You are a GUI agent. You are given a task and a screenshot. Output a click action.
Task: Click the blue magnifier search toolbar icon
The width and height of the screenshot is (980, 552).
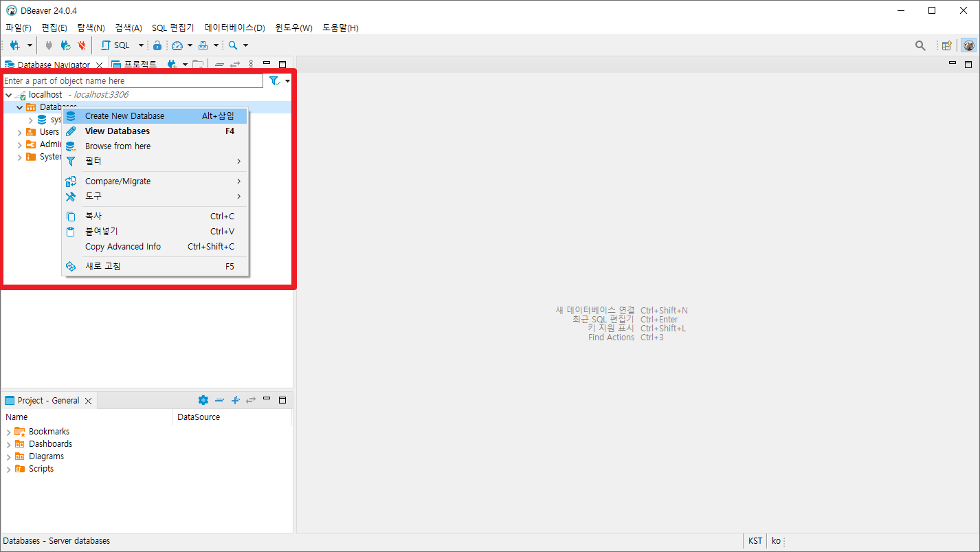[x=233, y=45]
